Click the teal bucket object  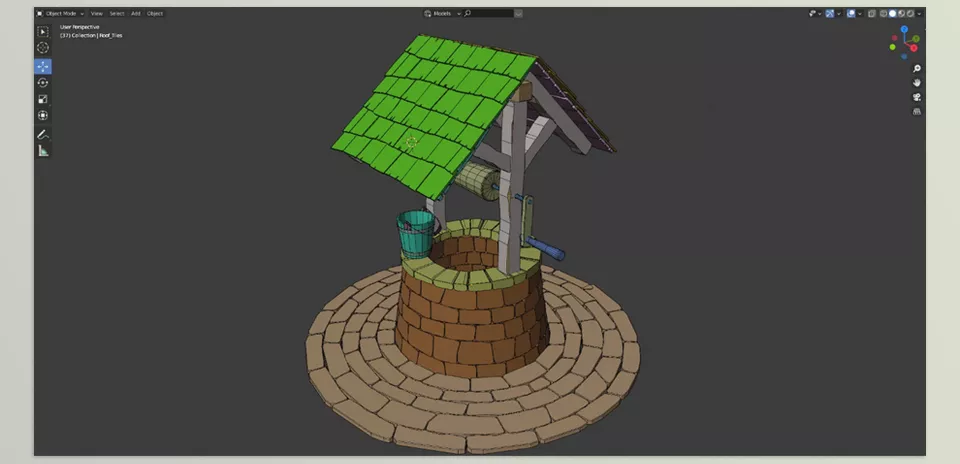(416, 234)
